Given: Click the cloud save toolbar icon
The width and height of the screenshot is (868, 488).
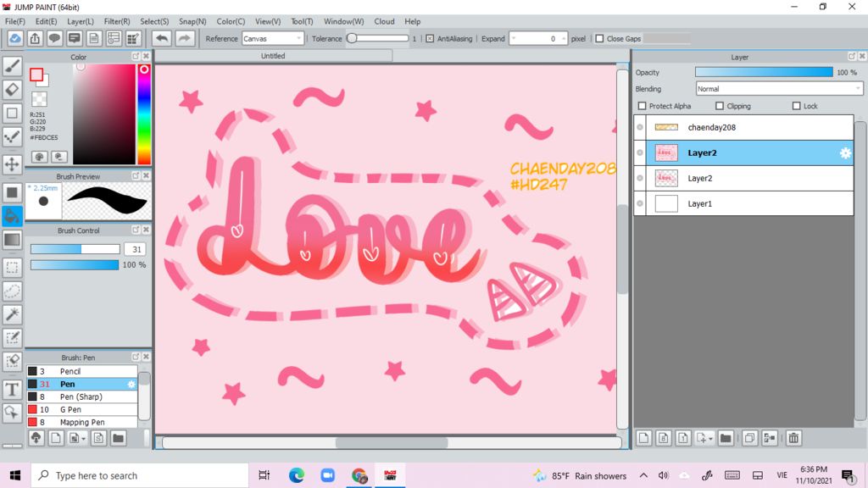Looking at the screenshot, I should [x=15, y=39].
